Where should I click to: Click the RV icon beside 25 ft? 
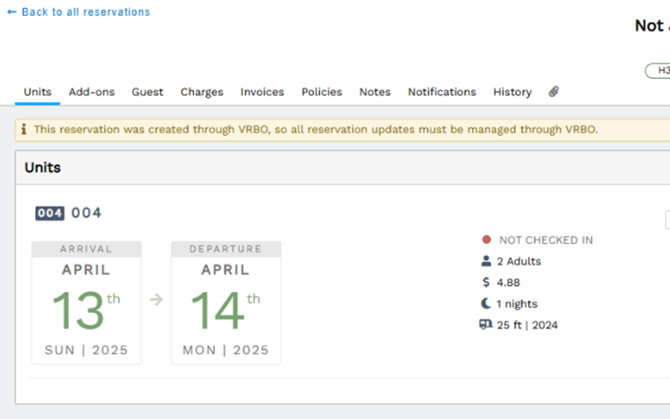coord(486,324)
